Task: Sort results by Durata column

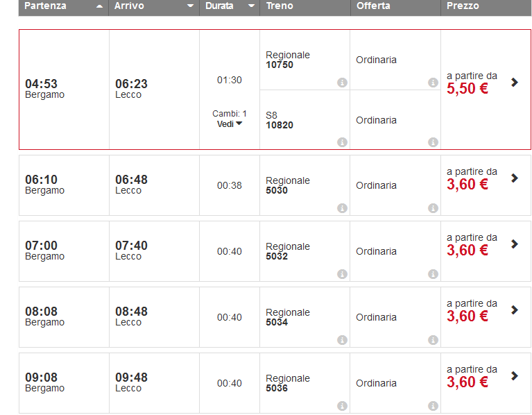Action: pyautogui.click(x=229, y=6)
